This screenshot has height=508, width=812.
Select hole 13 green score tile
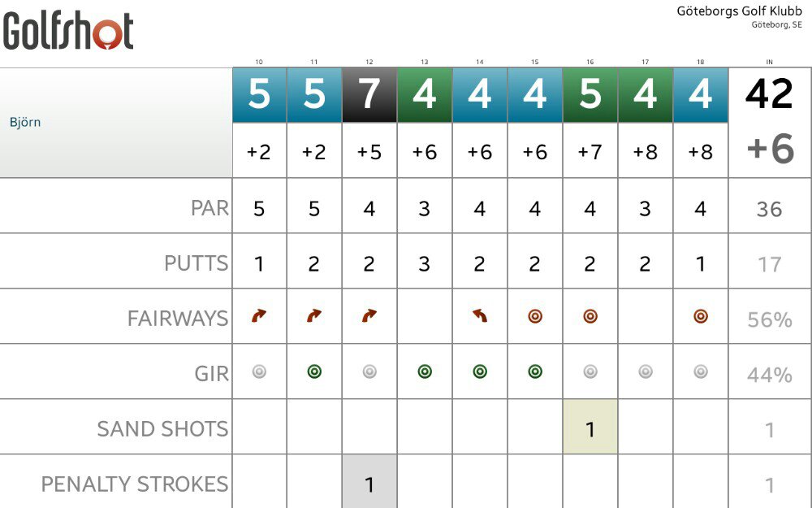point(425,95)
